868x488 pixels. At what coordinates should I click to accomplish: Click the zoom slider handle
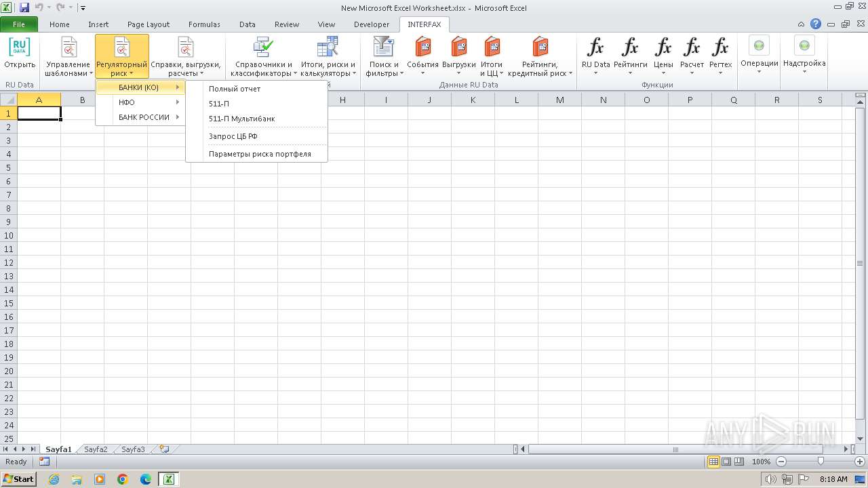coord(821,462)
